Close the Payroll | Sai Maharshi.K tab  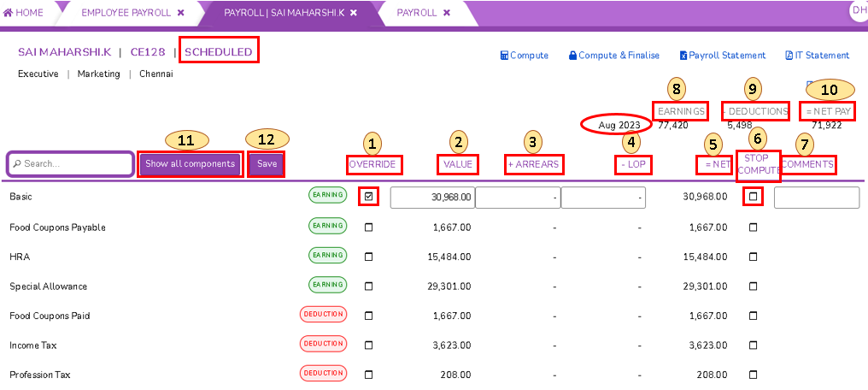354,13
